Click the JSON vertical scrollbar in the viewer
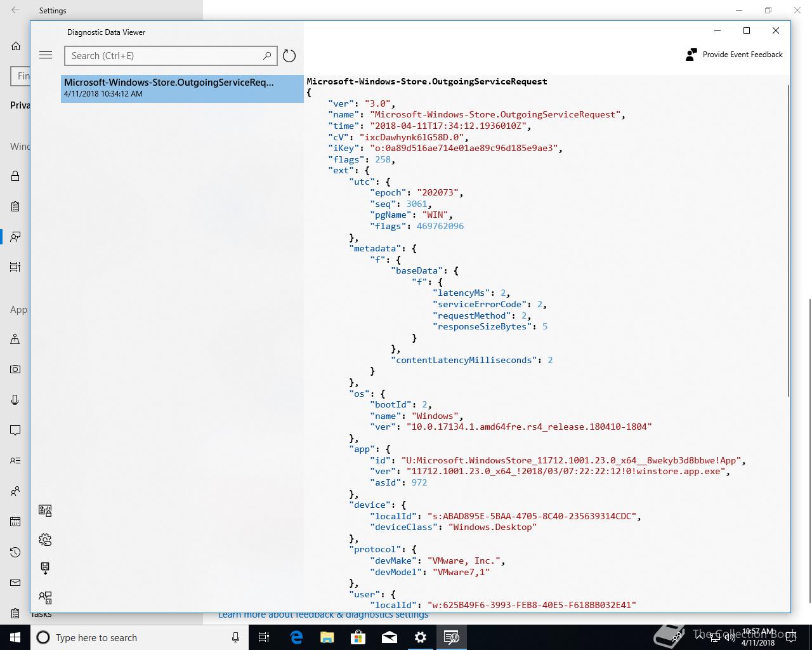 point(789,241)
